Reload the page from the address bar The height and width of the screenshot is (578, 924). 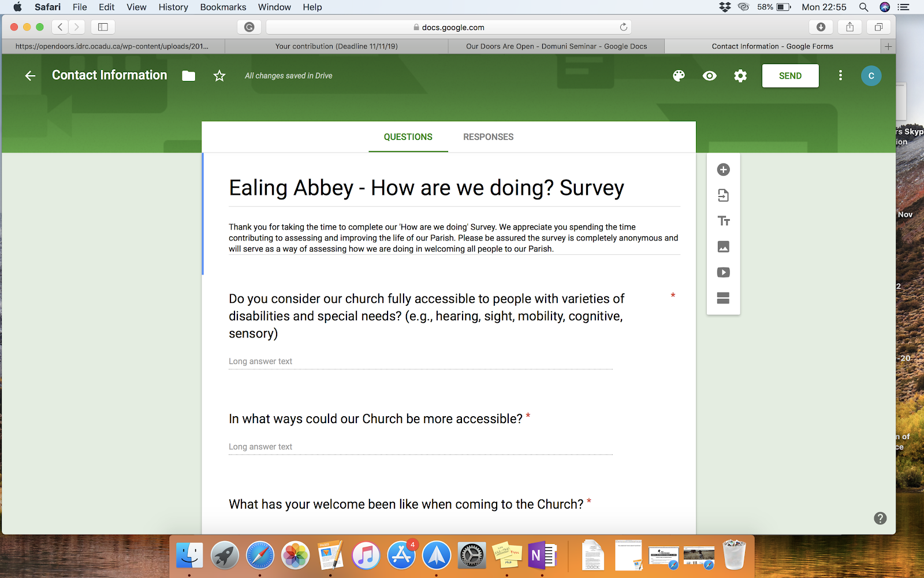click(x=623, y=27)
